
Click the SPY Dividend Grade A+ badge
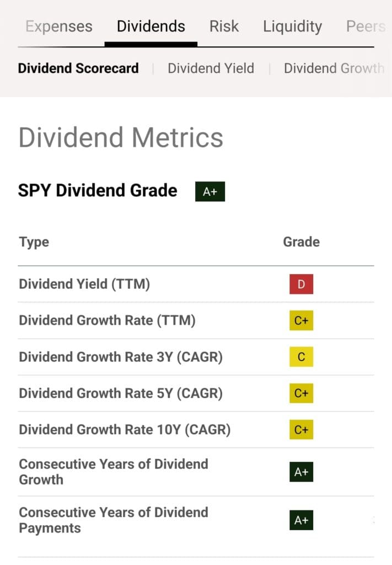(x=210, y=191)
